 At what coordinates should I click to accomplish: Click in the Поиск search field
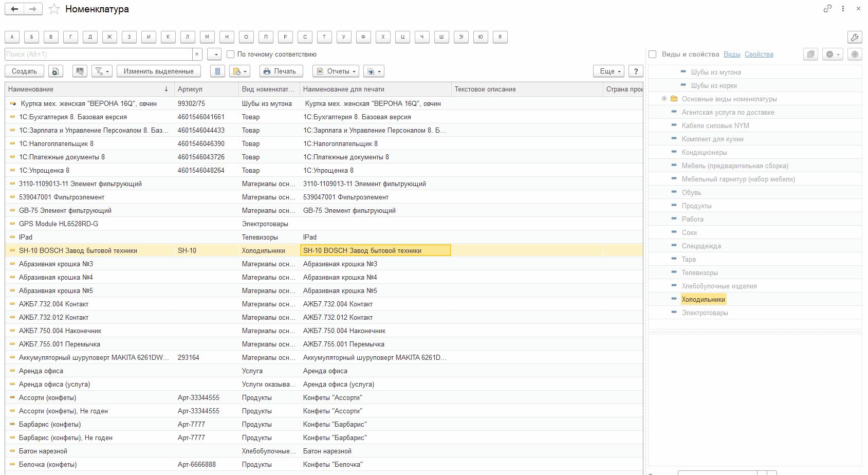(98, 54)
